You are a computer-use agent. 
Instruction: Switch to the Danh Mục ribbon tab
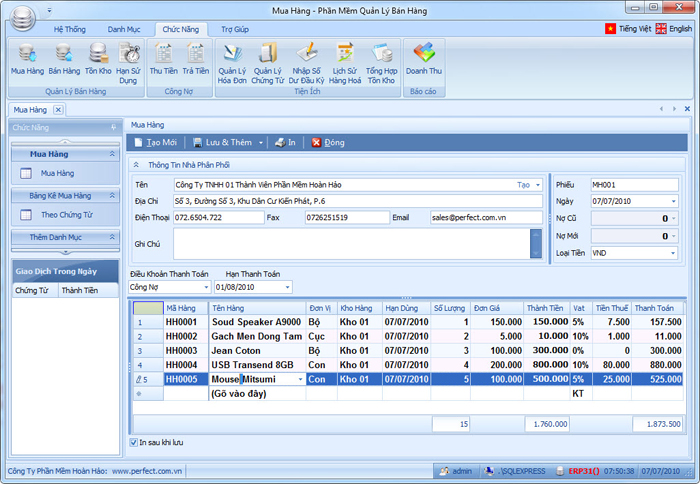(124, 30)
